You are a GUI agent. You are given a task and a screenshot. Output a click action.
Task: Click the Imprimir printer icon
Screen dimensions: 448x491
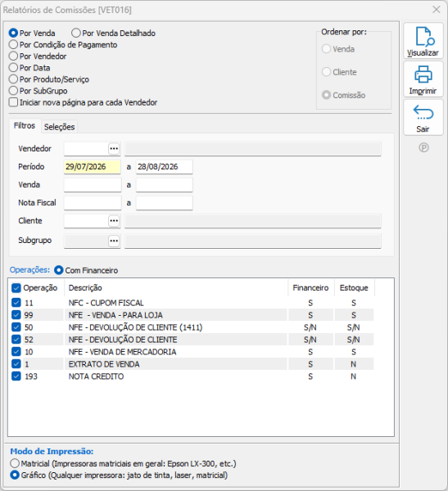click(x=423, y=74)
